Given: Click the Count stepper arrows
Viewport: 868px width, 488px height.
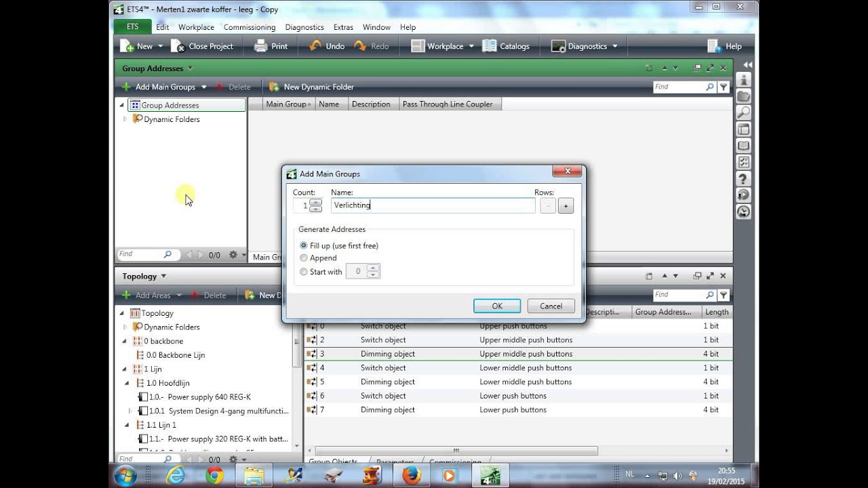Looking at the screenshot, I should (x=315, y=205).
